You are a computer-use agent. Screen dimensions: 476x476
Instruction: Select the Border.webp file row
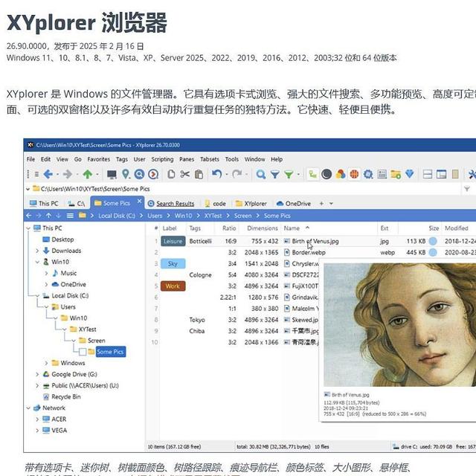(x=309, y=252)
